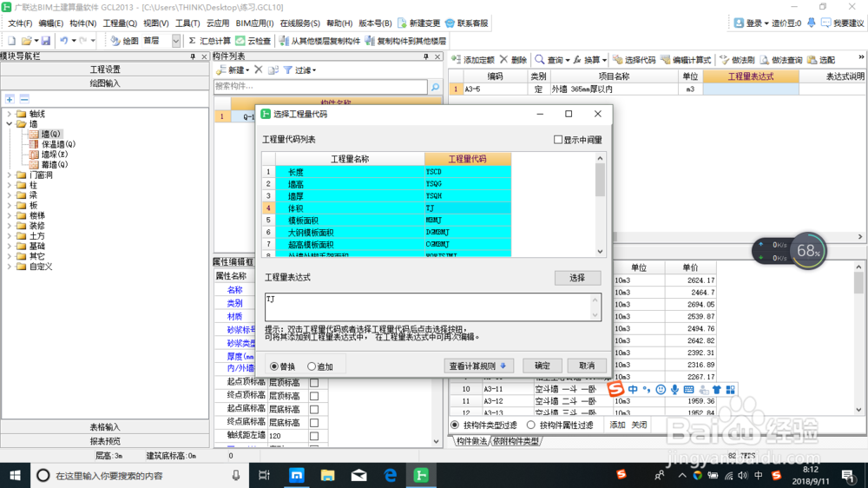
Task: Toggle 显示中间量 checkbox
Action: click(x=558, y=140)
